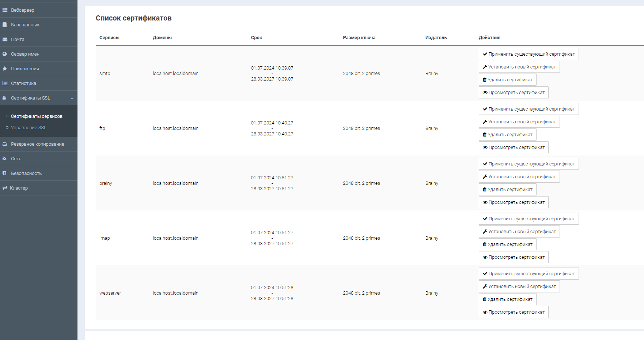Click the Сервер имен globe icon
644x340 pixels.
click(x=5, y=54)
